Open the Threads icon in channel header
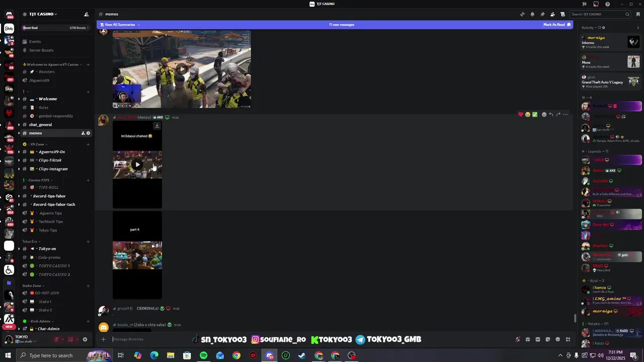The width and height of the screenshot is (644, 362). tap(522, 14)
